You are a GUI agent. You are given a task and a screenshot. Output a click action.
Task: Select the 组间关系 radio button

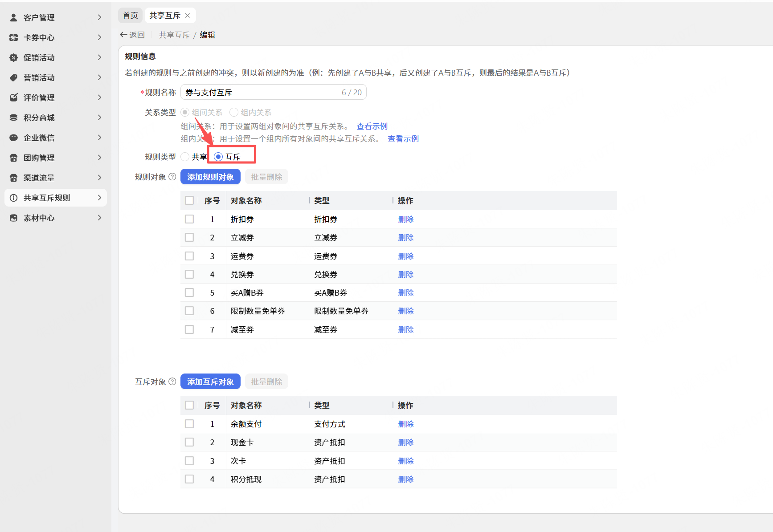coord(185,112)
